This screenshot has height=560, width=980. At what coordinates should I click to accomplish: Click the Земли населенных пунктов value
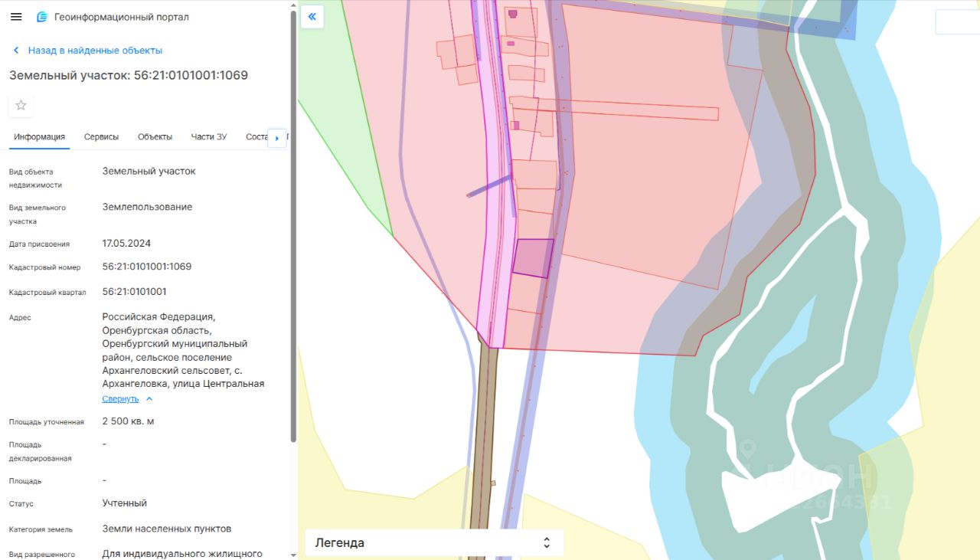167,529
